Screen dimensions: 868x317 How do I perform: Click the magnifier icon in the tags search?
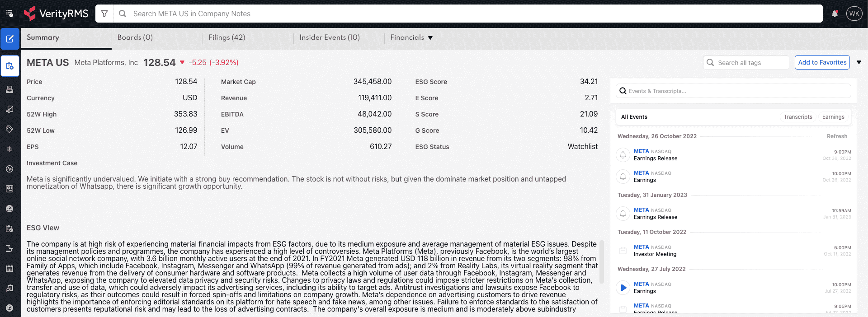coord(711,62)
